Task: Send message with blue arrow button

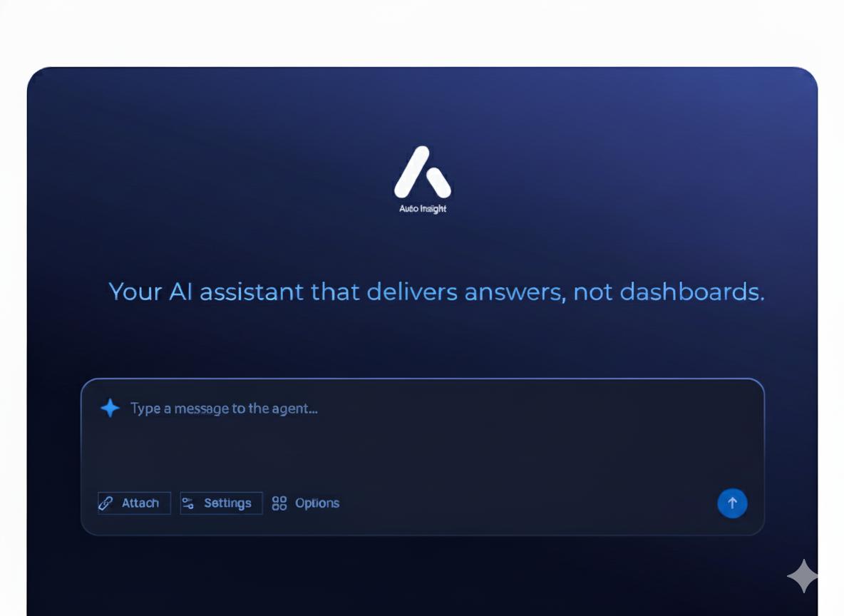Action: click(x=732, y=503)
